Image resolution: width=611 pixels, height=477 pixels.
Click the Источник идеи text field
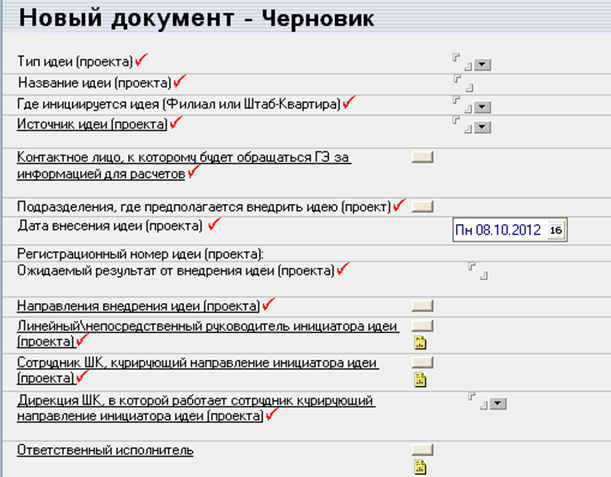tap(463, 125)
